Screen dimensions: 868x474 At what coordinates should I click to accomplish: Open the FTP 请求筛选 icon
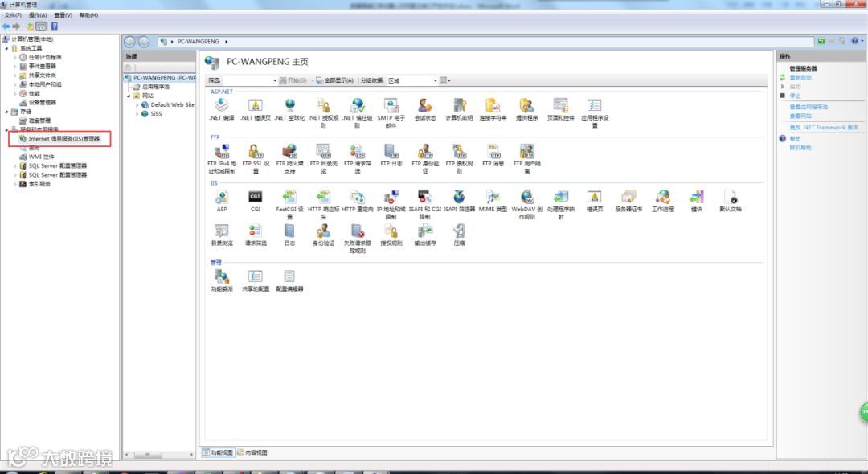pos(357,151)
